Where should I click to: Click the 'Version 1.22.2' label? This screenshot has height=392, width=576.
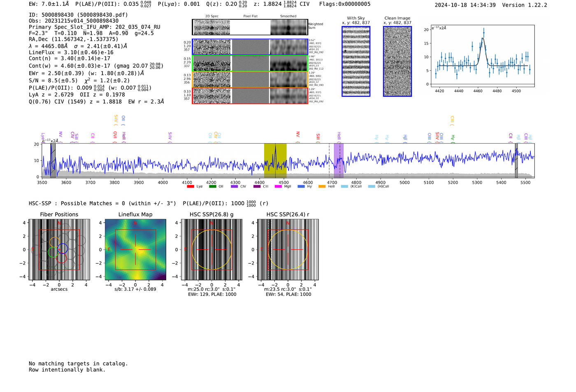[x=525, y=5]
